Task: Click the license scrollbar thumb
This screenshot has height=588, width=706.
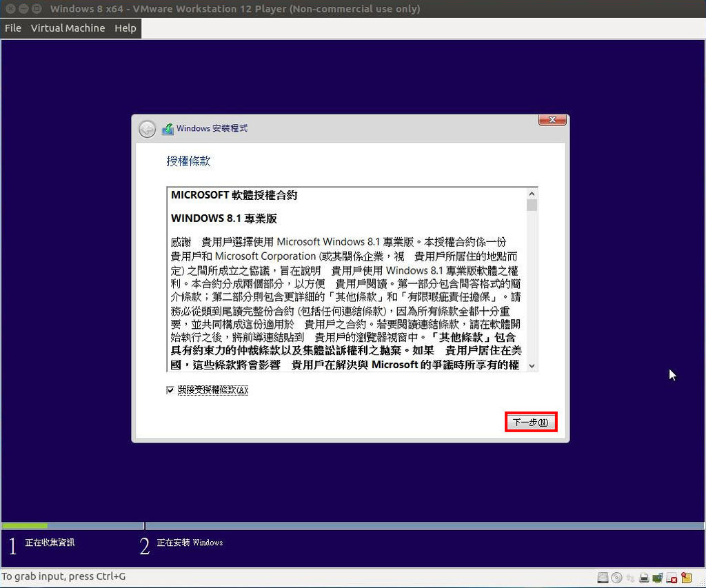Action: click(532, 205)
